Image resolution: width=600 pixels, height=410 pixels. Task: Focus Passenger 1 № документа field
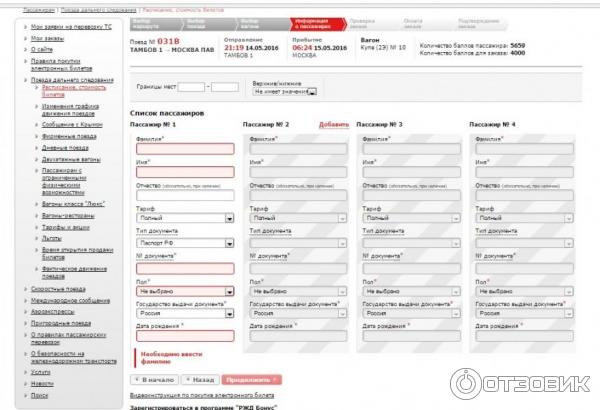pos(183,268)
